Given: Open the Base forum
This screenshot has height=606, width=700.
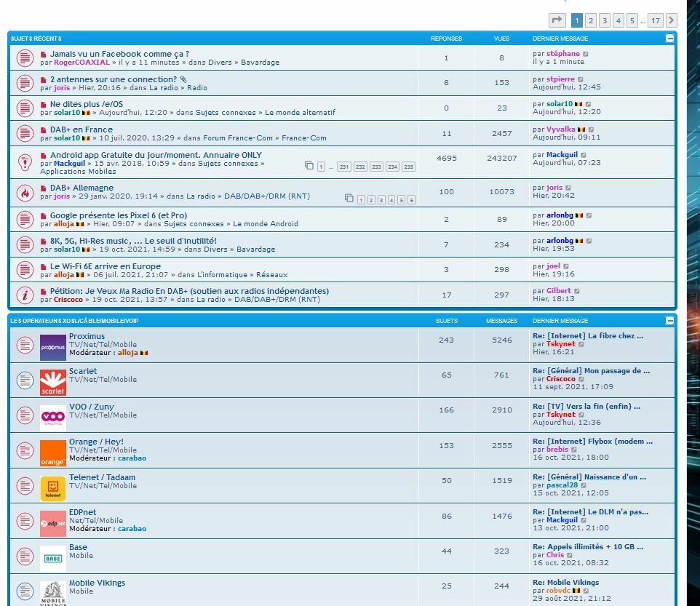Looking at the screenshot, I should click(78, 546).
